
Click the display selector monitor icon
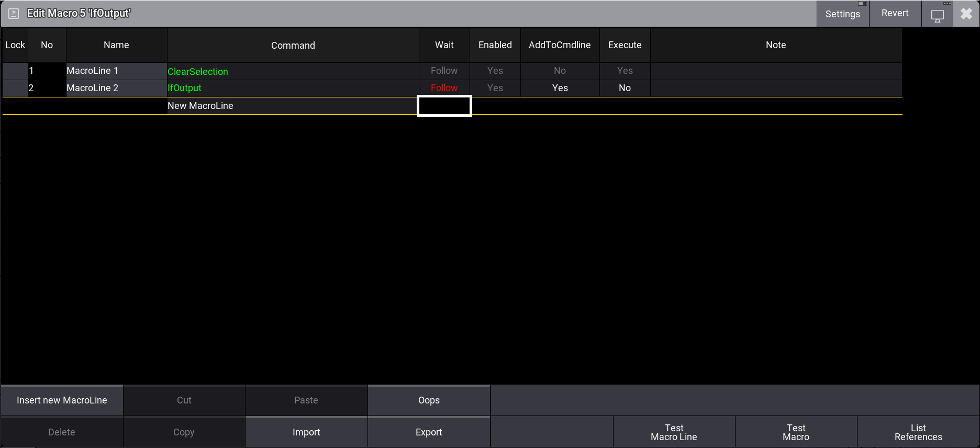(937, 15)
